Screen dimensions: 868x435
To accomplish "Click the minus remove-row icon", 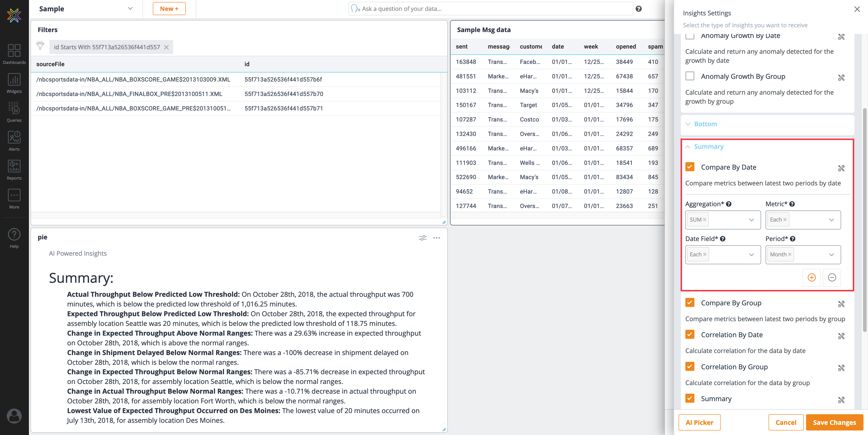I will pos(832,277).
